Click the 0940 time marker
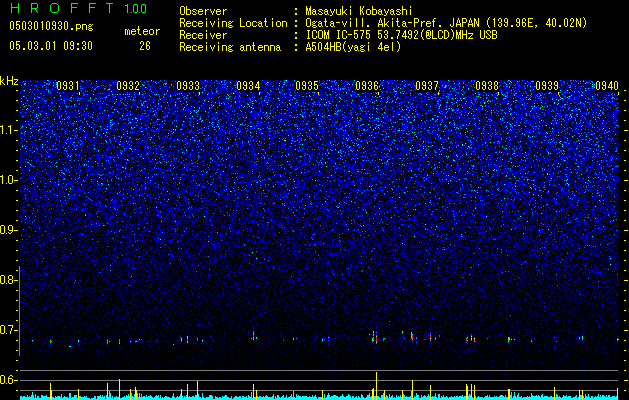The width and height of the screenshot is (629, 400). pyautogui.click(x=607, y=85)
